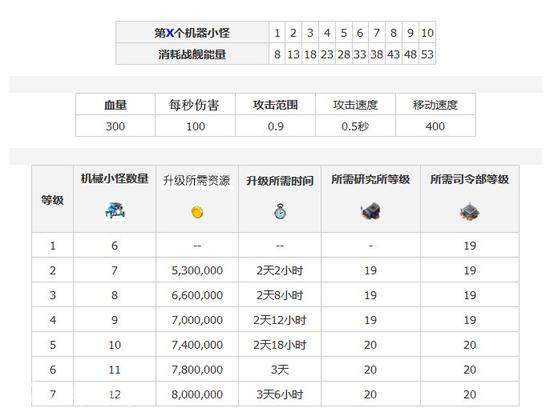Select the 移动速度 stat header

pos(435,105)
